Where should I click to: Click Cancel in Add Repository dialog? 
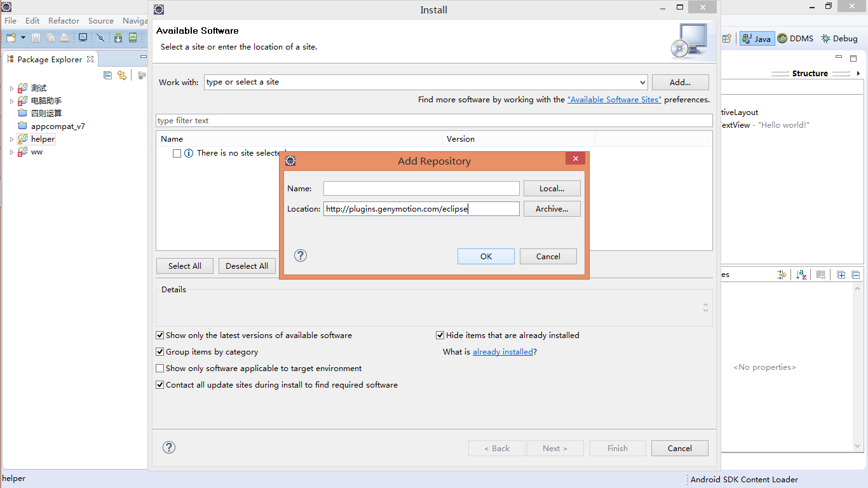click(x=548, y=256)
